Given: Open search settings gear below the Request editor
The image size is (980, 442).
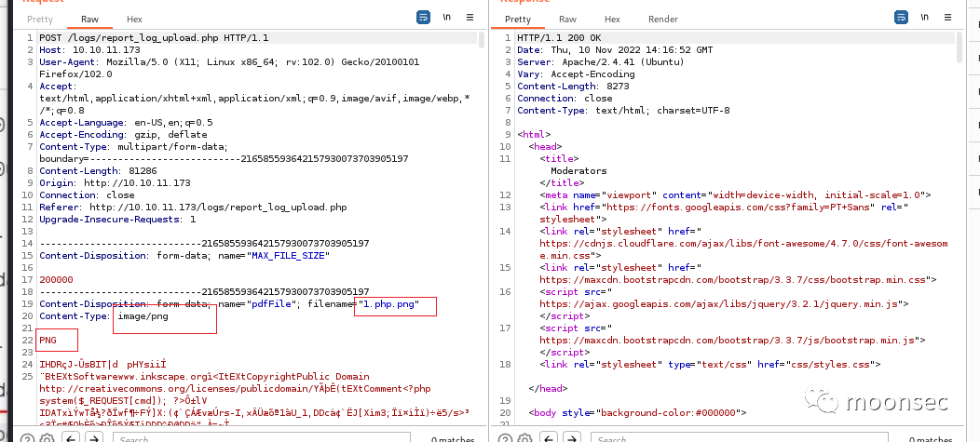Looking at the screenshot, I should pos(48,439).
